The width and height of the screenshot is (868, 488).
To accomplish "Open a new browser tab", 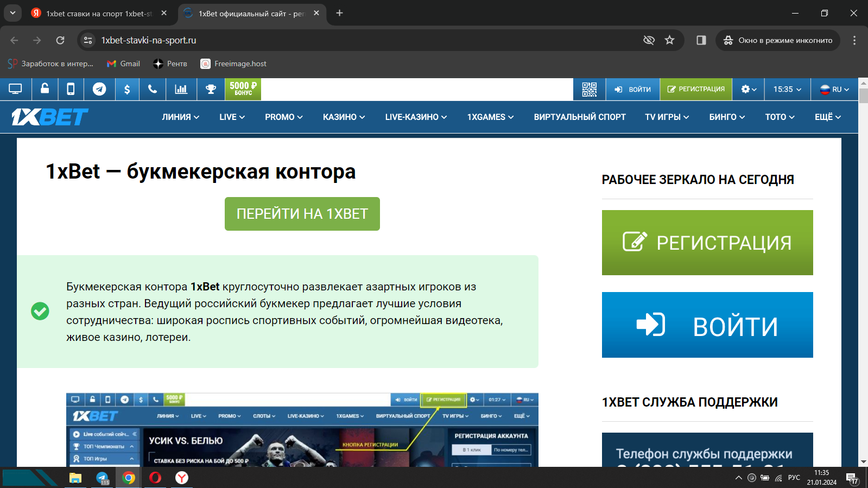I will coord(339,13).
